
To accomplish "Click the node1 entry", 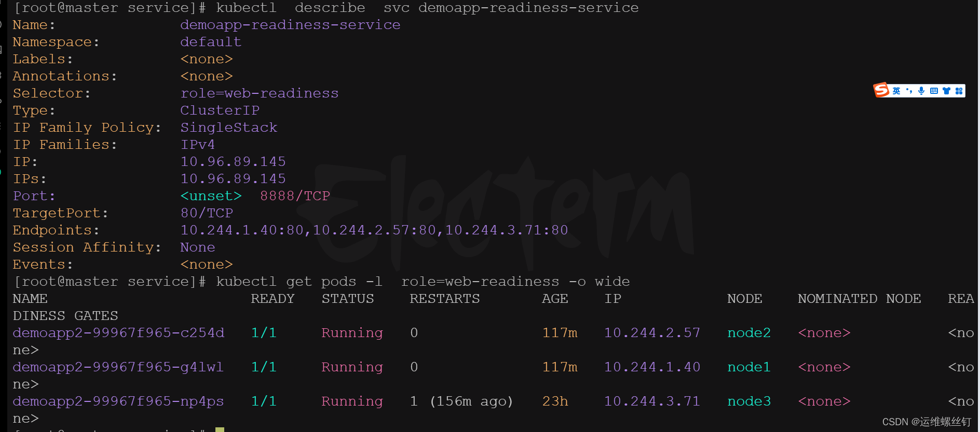I will pyautogui.click(x=749, y=367).
